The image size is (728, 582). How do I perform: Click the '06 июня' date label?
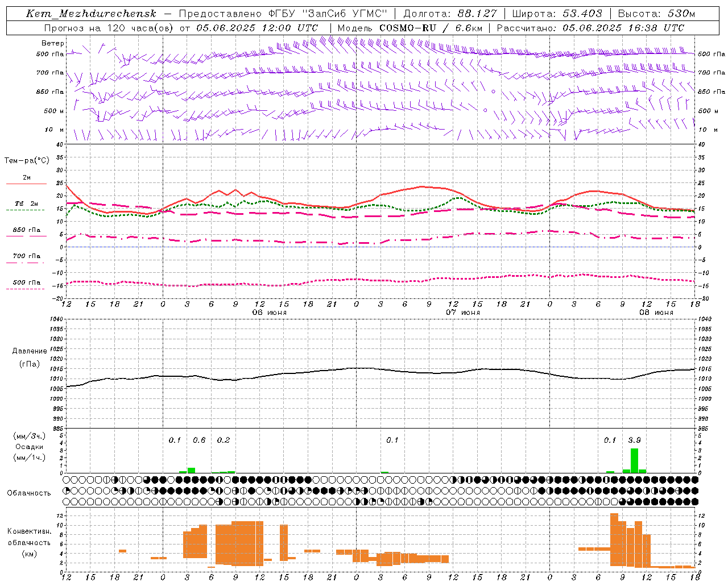click(270, 312)
